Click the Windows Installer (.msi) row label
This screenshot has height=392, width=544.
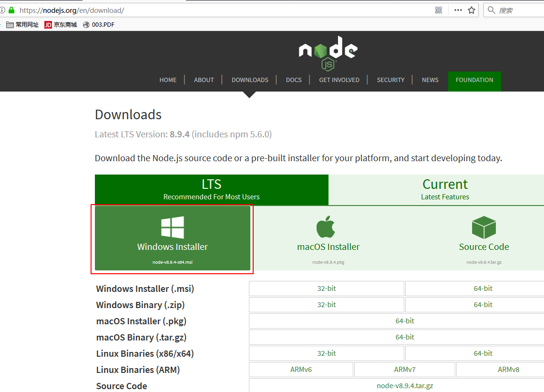coord(145,289)
